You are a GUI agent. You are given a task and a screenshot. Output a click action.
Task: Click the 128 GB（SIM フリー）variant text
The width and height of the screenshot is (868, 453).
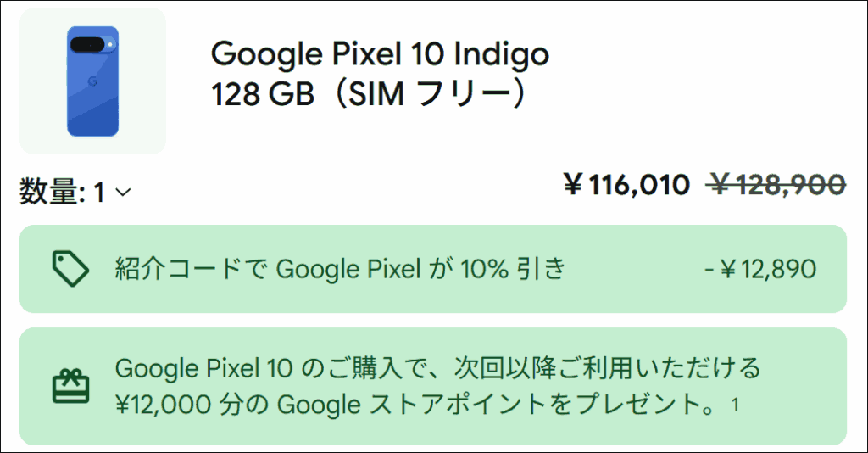tap(372, 93)
